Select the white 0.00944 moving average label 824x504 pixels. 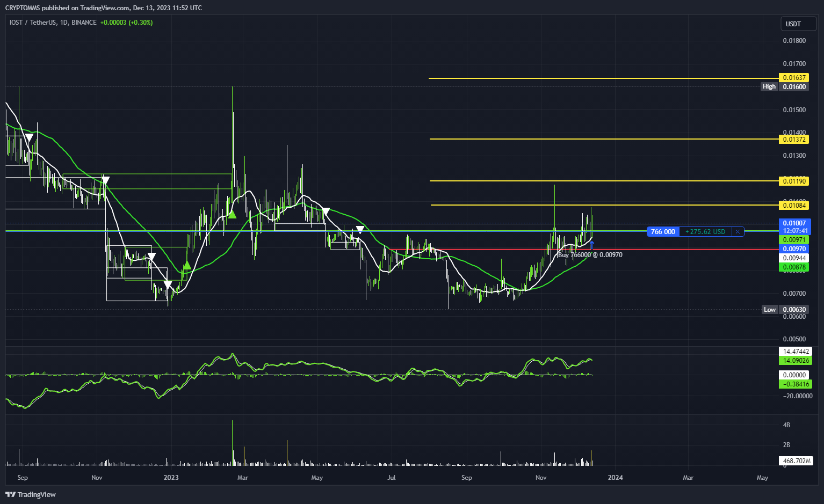(x=793, y=258)
